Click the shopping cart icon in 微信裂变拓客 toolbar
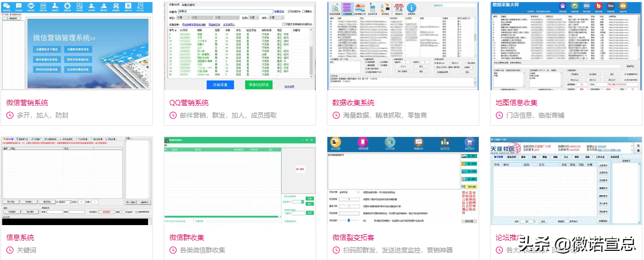 point(470,142)
